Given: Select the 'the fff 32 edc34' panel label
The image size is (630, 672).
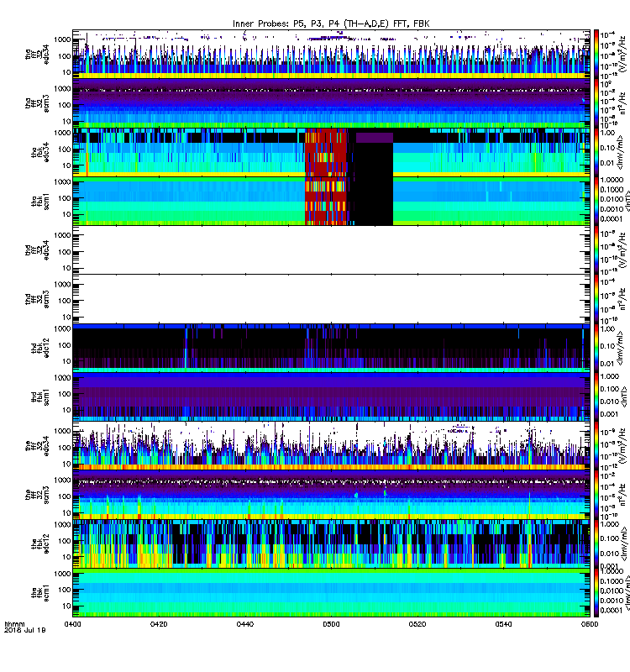Looking at the screenshot, I should pyautogui.click(x=37, y=446).
